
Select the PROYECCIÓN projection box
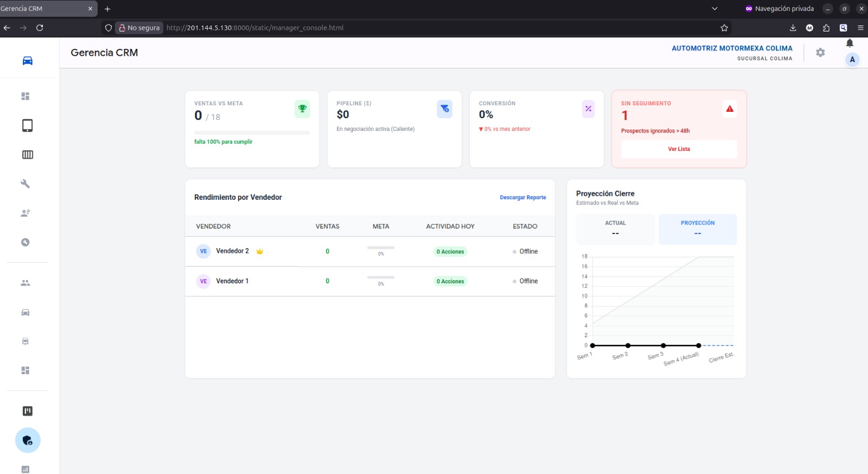(x=698, y=229)
